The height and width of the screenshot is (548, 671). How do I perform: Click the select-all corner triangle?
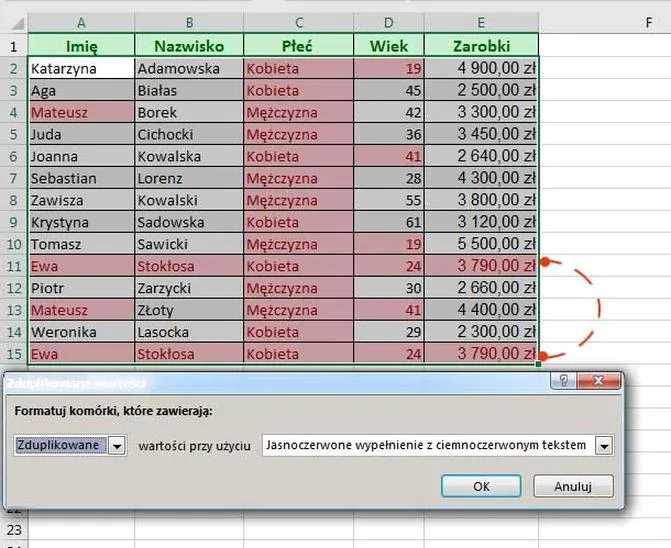(17, 24)
